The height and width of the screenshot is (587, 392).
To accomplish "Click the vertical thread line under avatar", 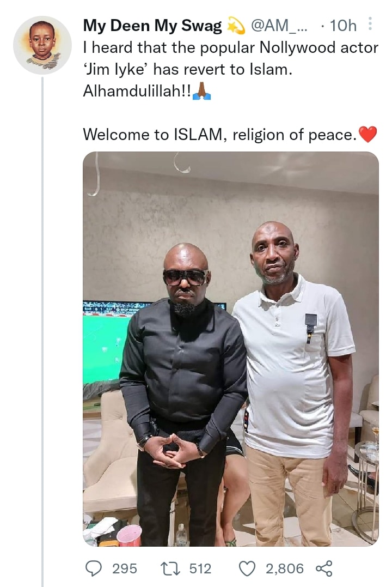I will click(42, 327).
